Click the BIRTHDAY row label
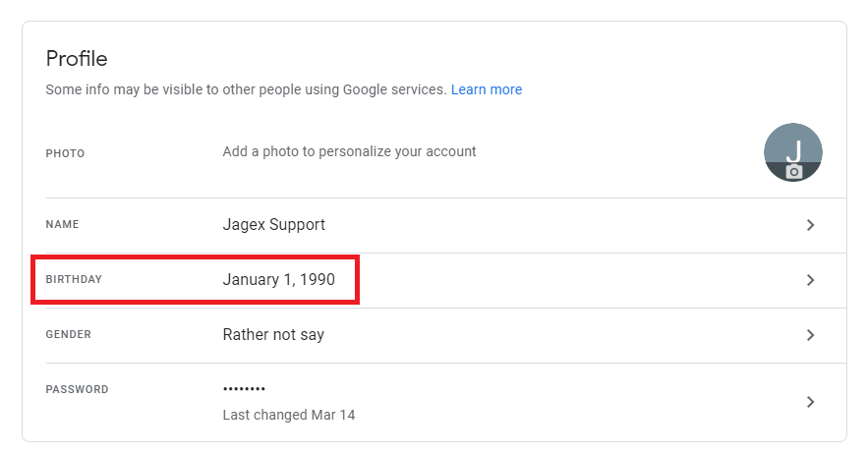This screenshot has width=868, height=455. click(x=74, y=280)
